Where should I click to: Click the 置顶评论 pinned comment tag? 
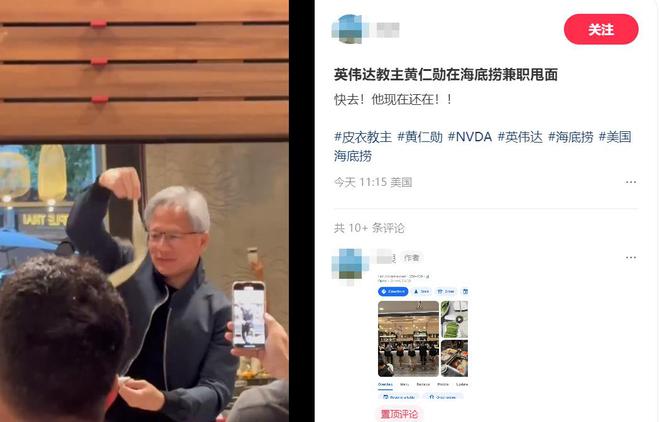pos(399,414)
